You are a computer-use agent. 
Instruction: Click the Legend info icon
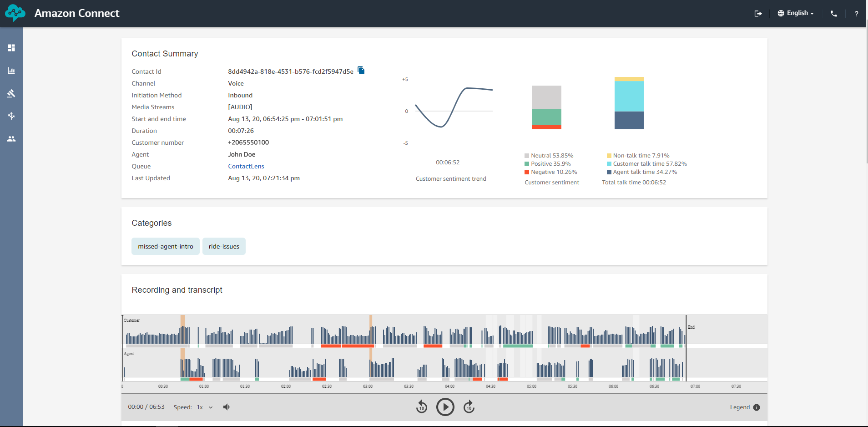pyautogui.click(x=757, y=407)
